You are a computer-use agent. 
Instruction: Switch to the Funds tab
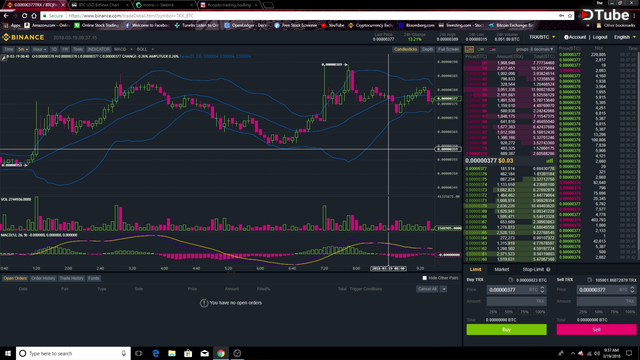pyautogui.click(x=93, y=278)
